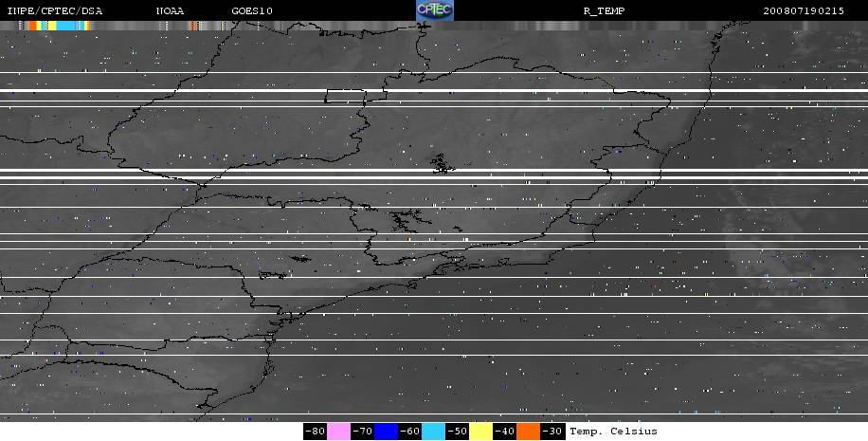Select the pink -80 legend swatch
This screenshot has width=868, height=441.
click(x=339, y=431)
